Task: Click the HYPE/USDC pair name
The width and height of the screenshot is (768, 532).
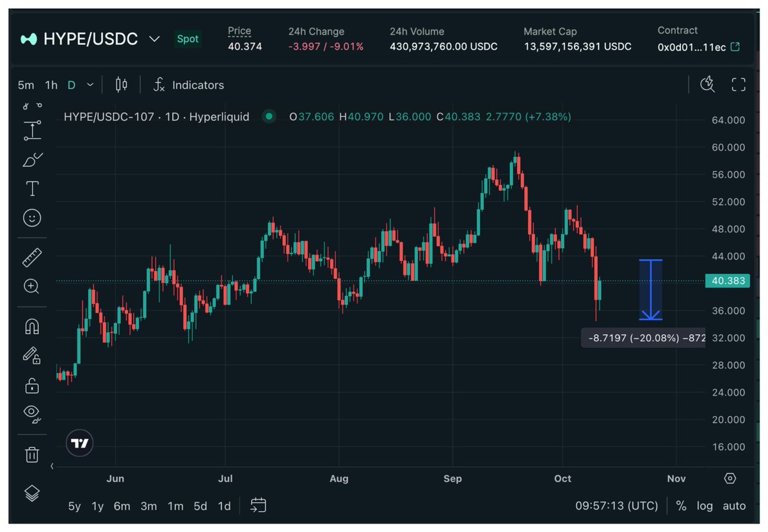Action: (x=91, y=39)
